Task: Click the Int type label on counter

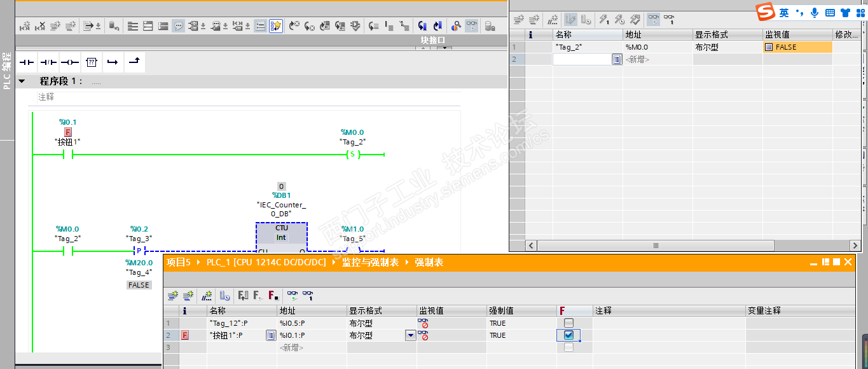Action: click(x=281, y=237)
